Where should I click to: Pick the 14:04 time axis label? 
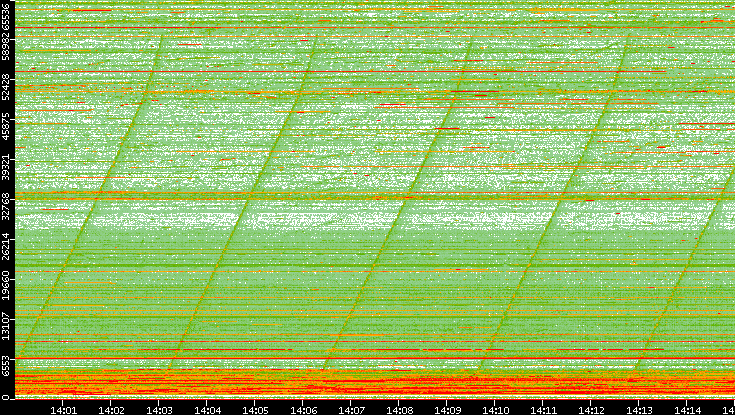[x=207, y=410]
